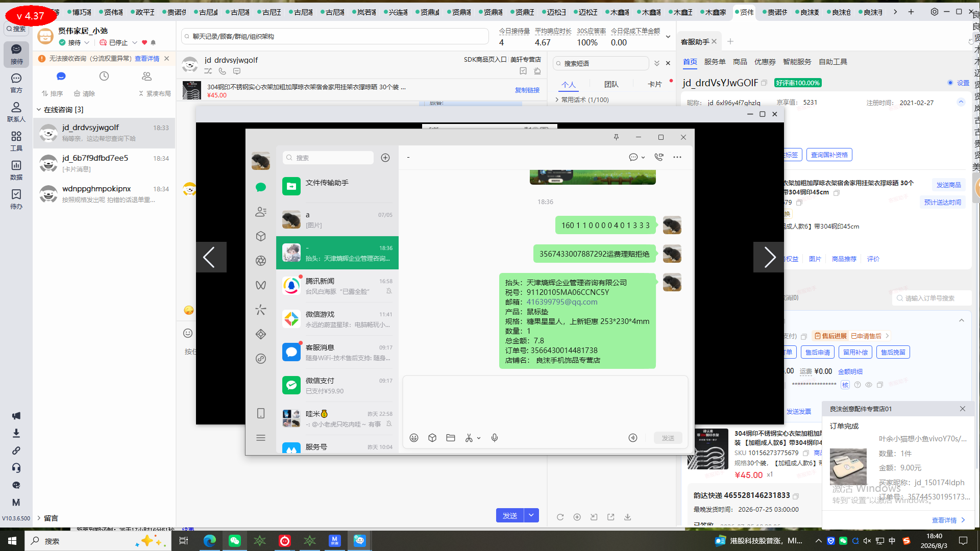
Task: Toggle the red heart icon beside 已停止
Action: [x=144, y=42]
